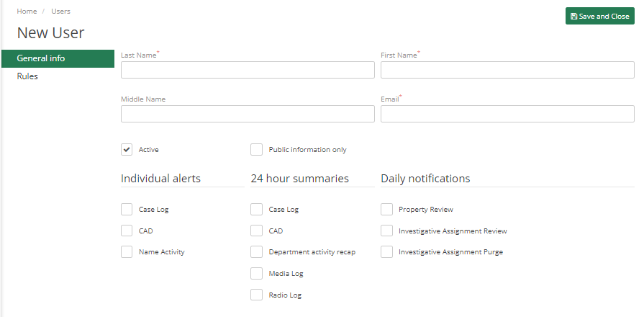
Task: Enable Property Review daily notification
Action: point(386,209)
